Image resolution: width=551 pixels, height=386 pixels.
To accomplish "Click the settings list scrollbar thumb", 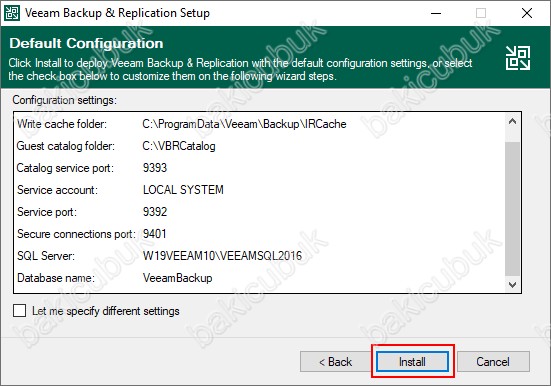I will [x=512, y=209].
